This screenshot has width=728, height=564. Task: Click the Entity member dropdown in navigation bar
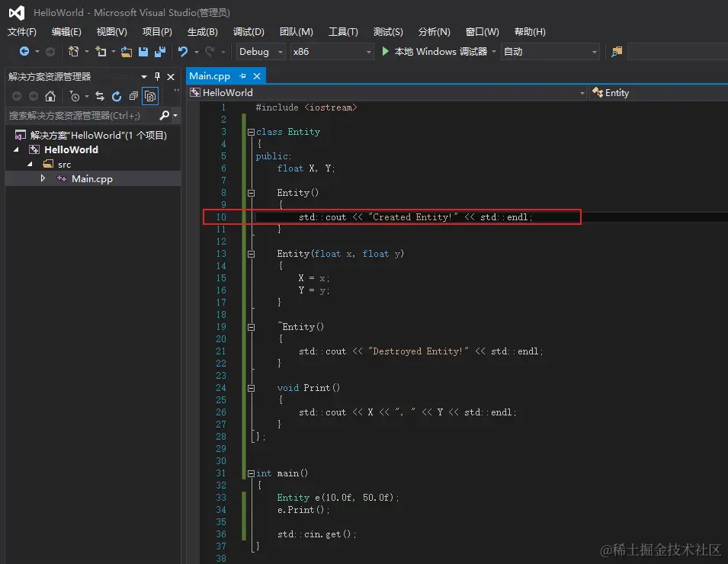point(659,92)
